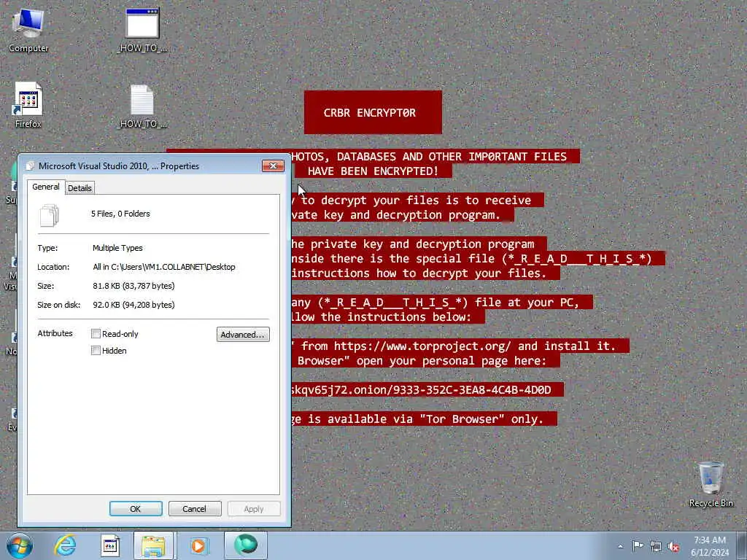The height and width of the screenshot is (560, 747).
Task: Launch Windows Media Player from taskbar
Action: [x=199, y=545]
